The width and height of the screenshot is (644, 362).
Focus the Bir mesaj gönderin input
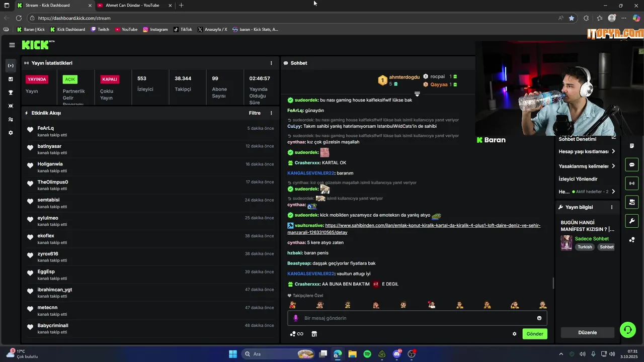pos(418,318)
